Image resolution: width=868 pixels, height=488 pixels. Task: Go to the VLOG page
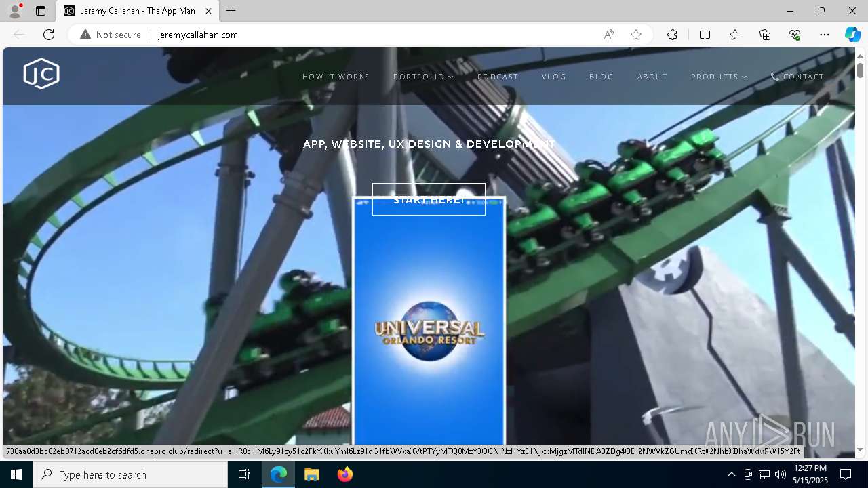tap(554, 77)
